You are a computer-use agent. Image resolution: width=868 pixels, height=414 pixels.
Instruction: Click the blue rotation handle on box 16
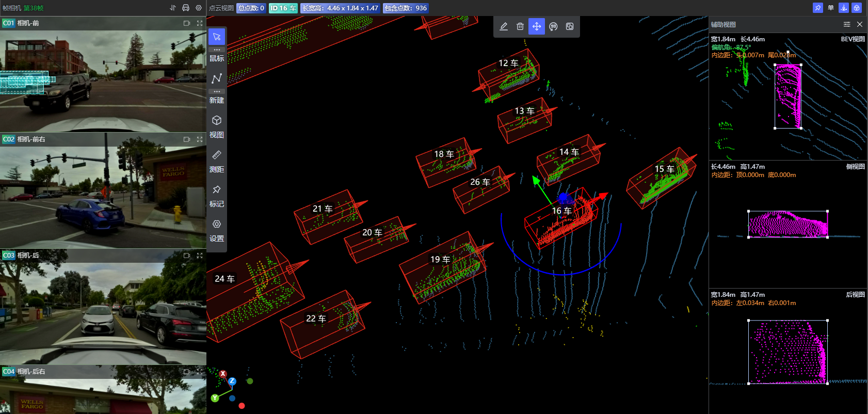[x=563, y=198]
